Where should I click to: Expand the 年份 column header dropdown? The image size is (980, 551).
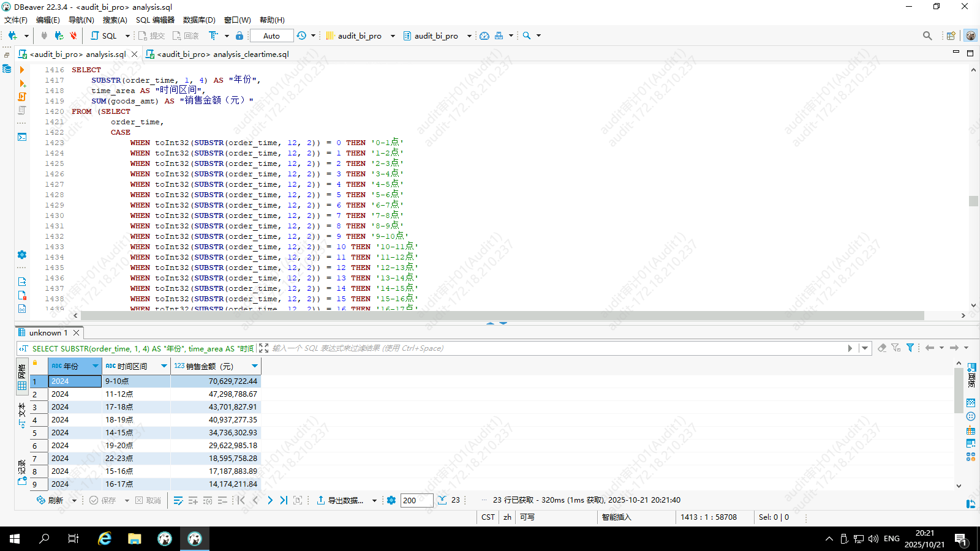(x=96, y=366)
